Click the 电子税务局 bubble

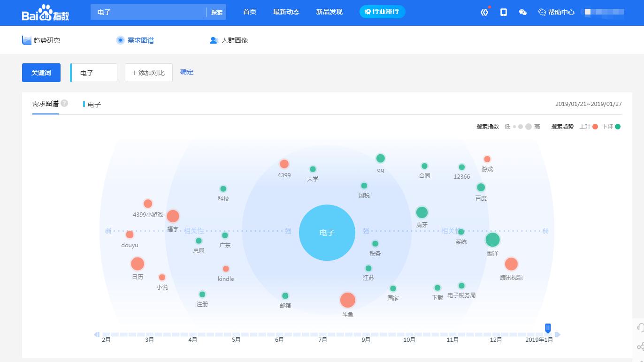click(461, 286)
